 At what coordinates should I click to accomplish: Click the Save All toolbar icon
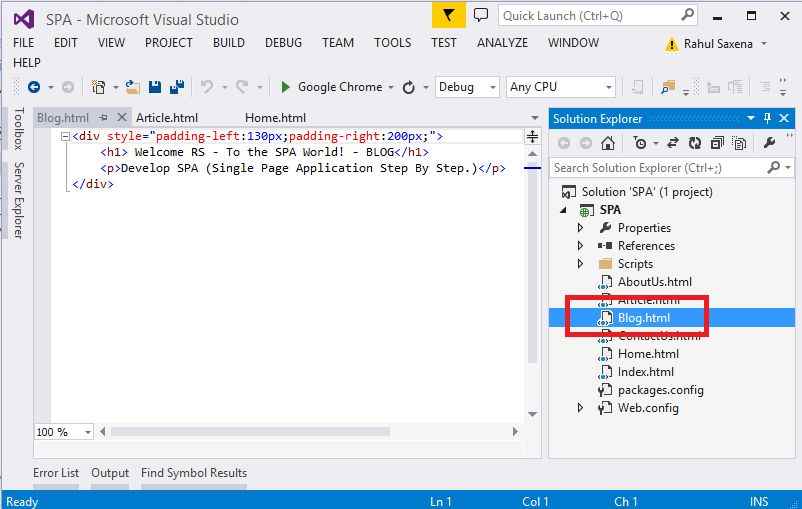tap(177, 87)
